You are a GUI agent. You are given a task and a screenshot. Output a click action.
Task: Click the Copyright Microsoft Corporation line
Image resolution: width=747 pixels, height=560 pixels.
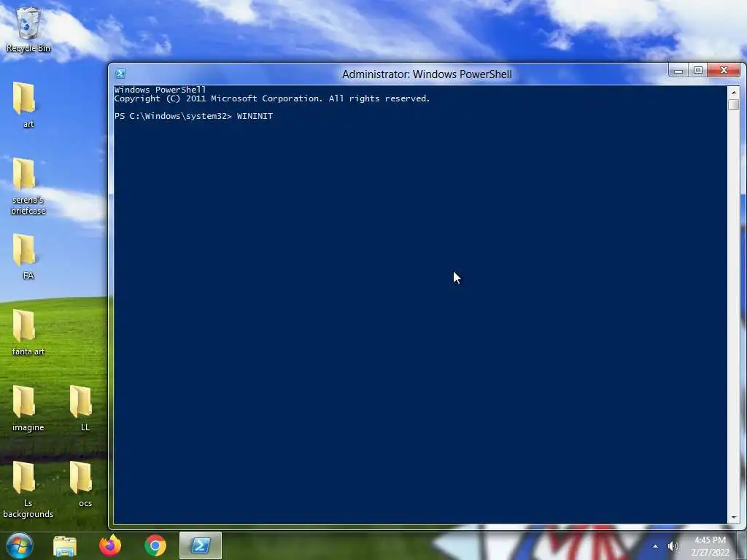tap(272, 98)
